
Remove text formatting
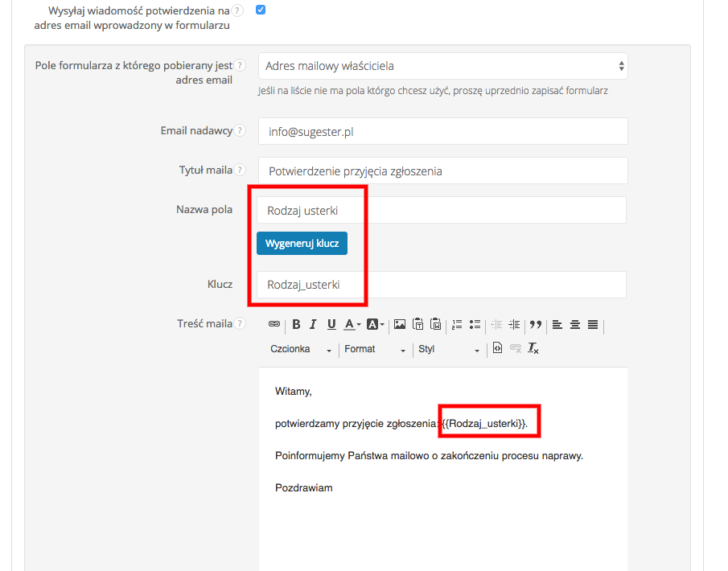[533, 348]
